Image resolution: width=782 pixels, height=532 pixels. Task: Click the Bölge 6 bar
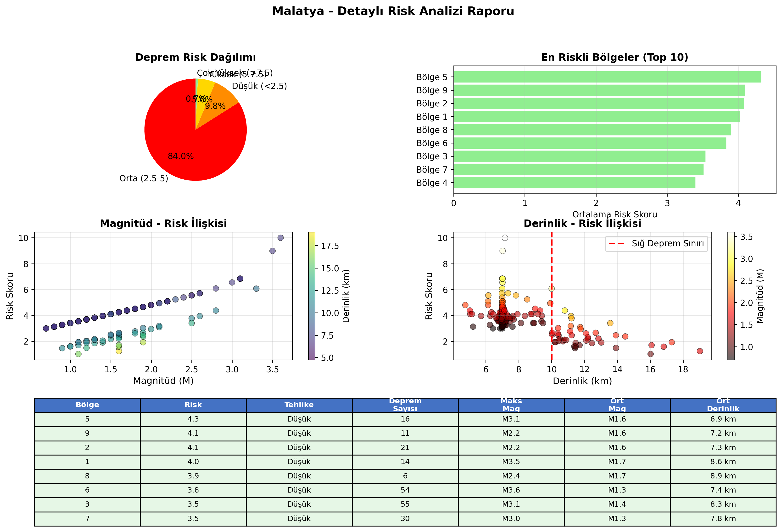click(590, 143)
